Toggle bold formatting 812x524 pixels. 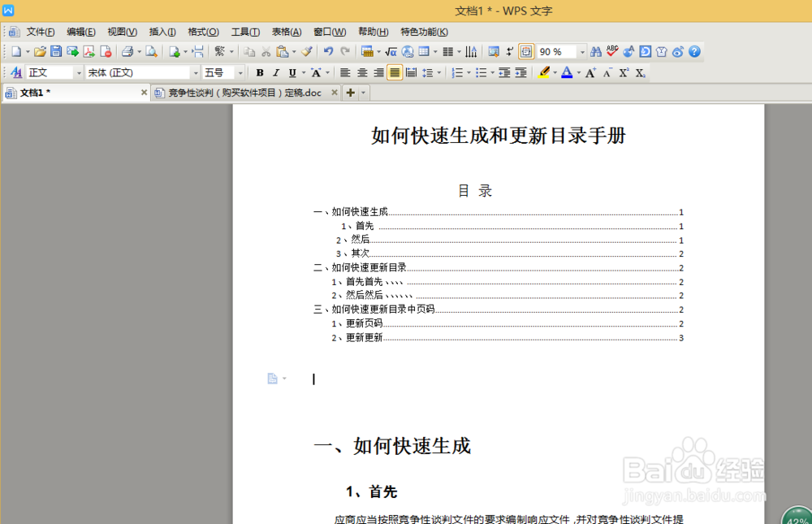pyautogui.click(x=260, y=73)
